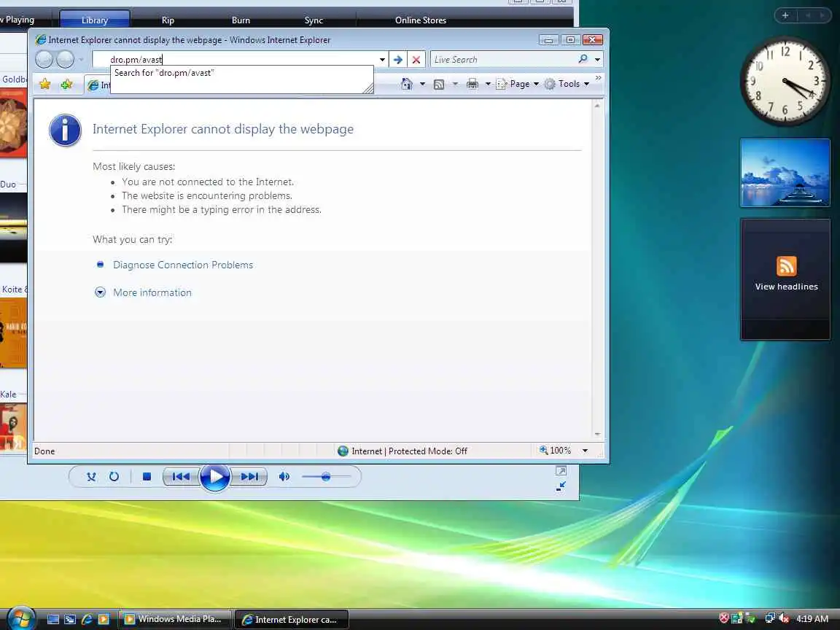Open the Favorites Center star icon

coord(45,84)
